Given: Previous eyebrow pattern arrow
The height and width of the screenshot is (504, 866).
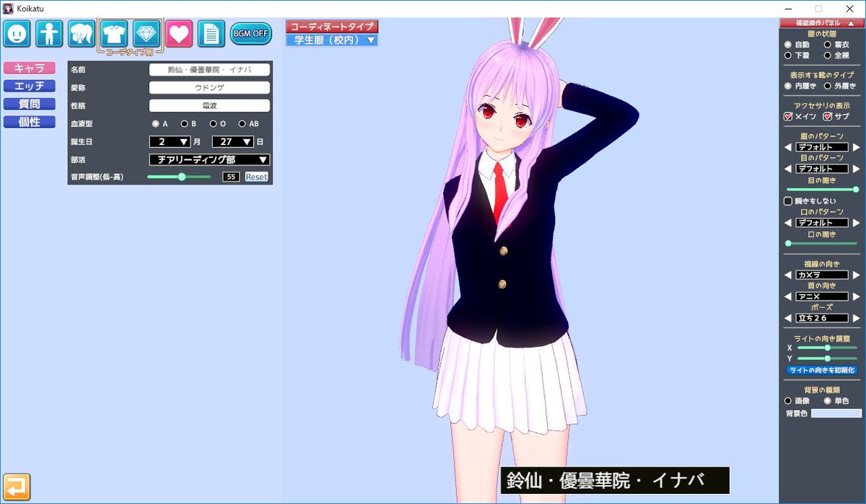Looking at the screenshot, I should tap(789, 148).
